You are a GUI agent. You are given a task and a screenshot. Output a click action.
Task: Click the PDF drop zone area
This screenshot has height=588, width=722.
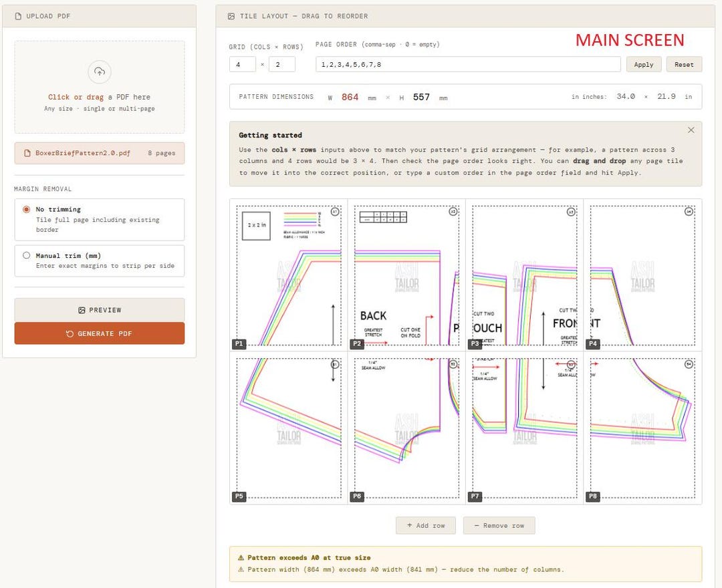click(x=100, y=88)
